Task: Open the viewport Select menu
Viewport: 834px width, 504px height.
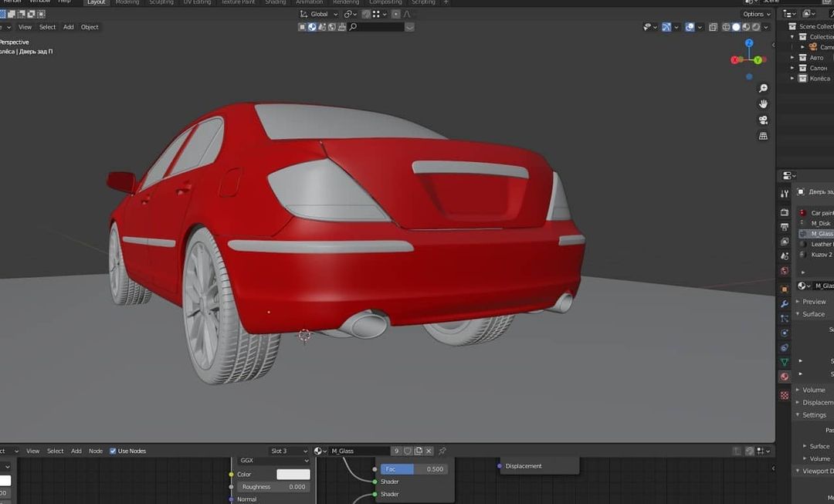Action: tap(47, 27)
